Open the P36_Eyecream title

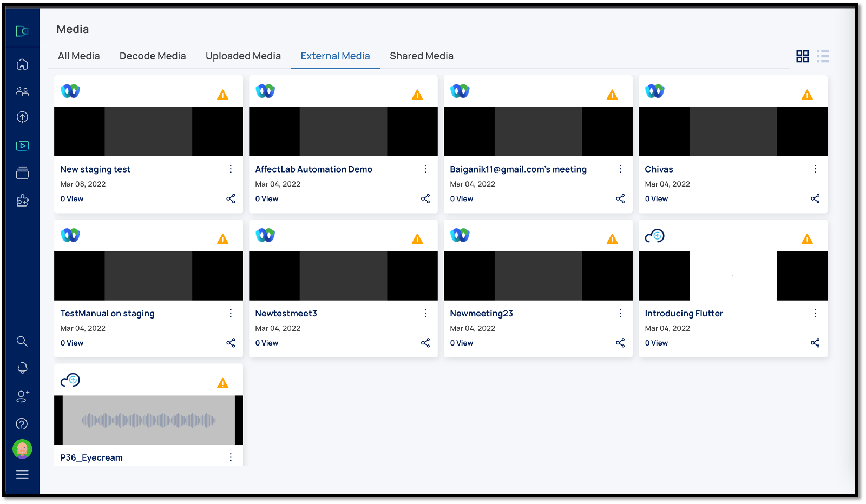click(91, 457)
